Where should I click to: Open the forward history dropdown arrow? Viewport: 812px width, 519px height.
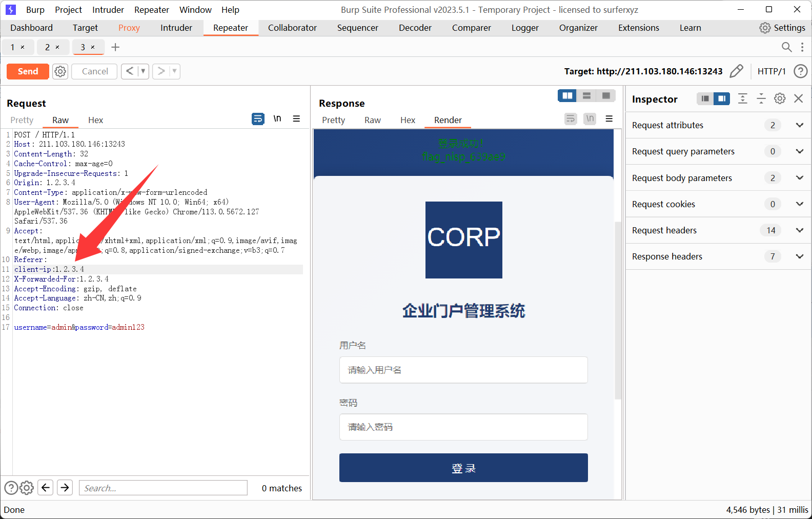[174, 71]
